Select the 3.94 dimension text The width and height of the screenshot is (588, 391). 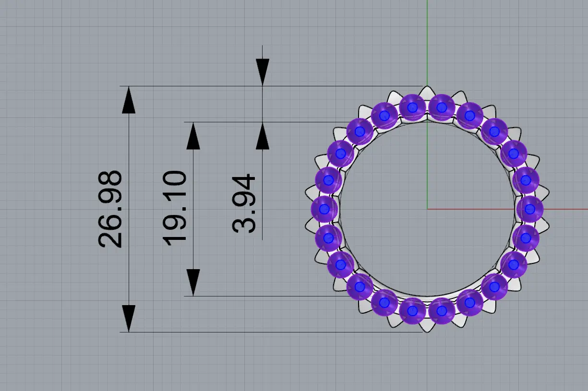point(244,204)
